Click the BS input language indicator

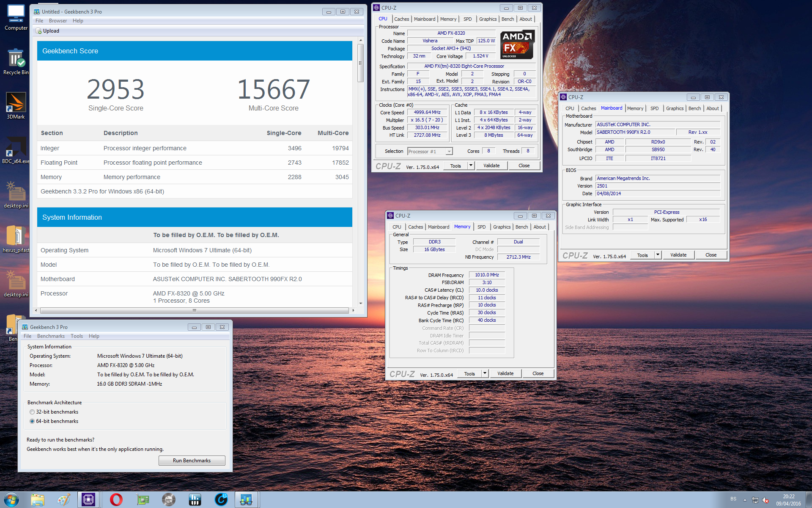click(733, 499)
